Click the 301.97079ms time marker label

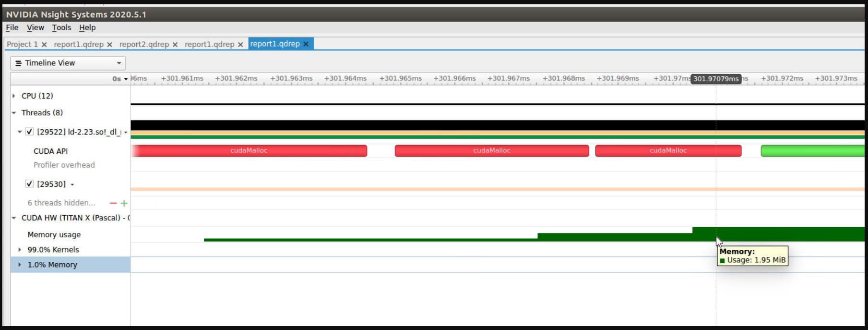[716, 79]
